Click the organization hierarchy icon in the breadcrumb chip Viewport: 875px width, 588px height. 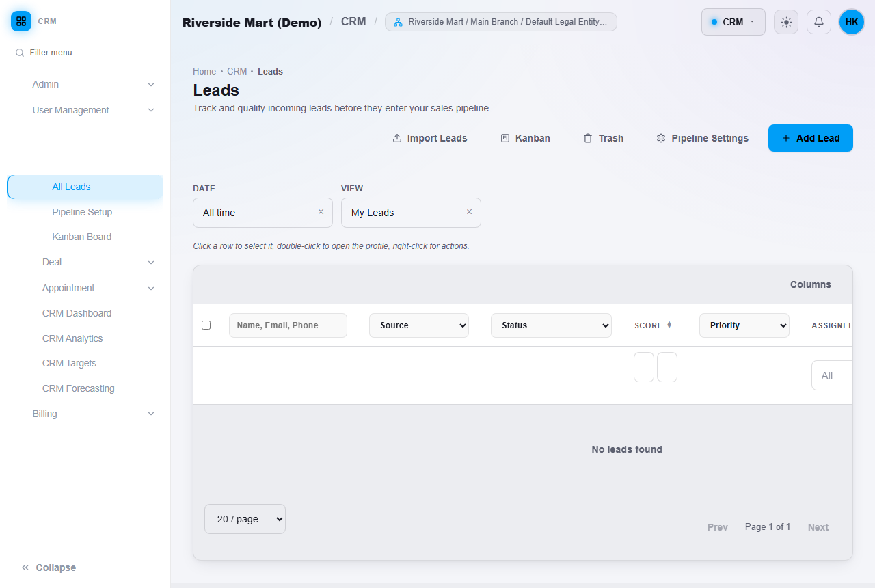398,22
